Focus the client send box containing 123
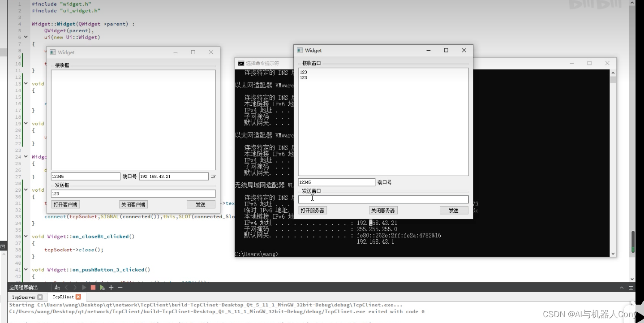 click(133, 194)
